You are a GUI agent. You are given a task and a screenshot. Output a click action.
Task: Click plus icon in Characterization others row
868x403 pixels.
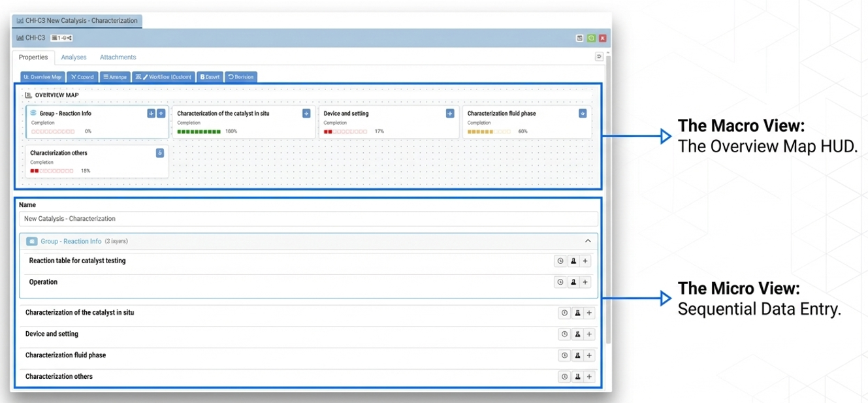(x=589, y=377)
